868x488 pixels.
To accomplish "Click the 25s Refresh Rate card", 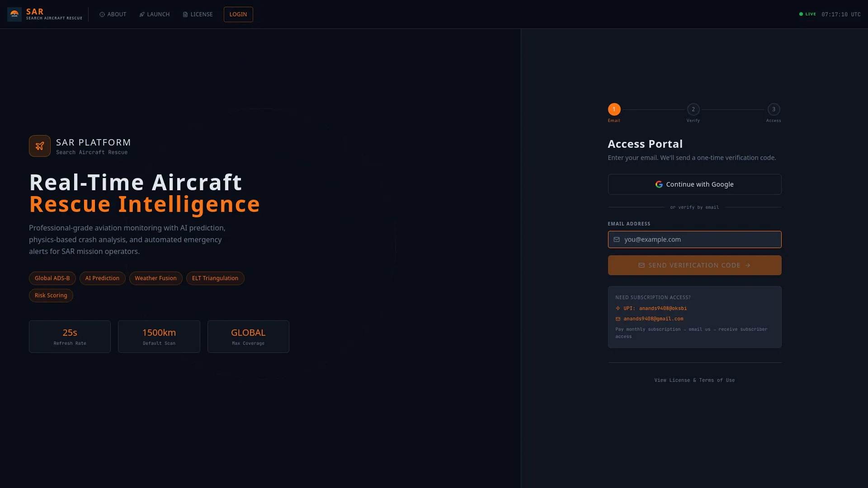I will pyautogui.click(x=70, y=337).
